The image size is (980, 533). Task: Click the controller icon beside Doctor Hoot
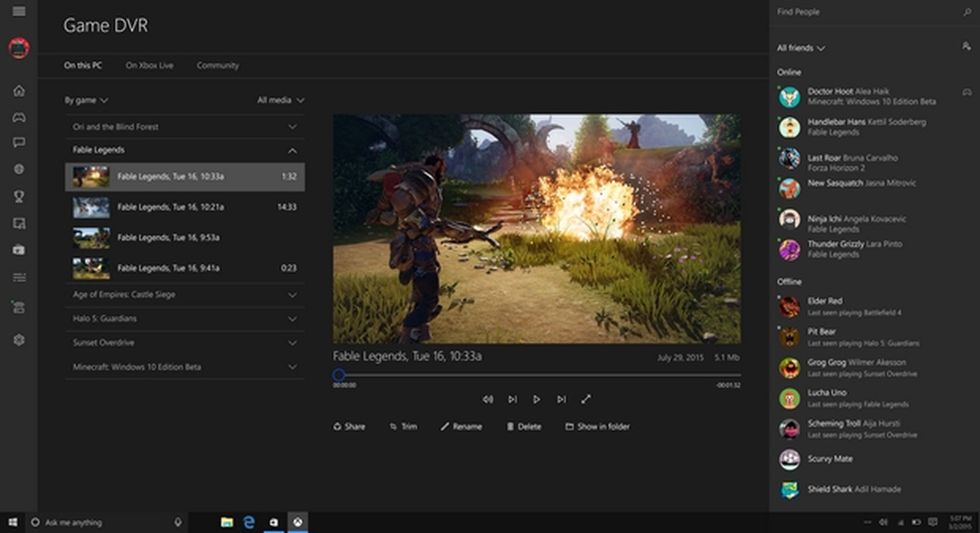pos(967,92)
